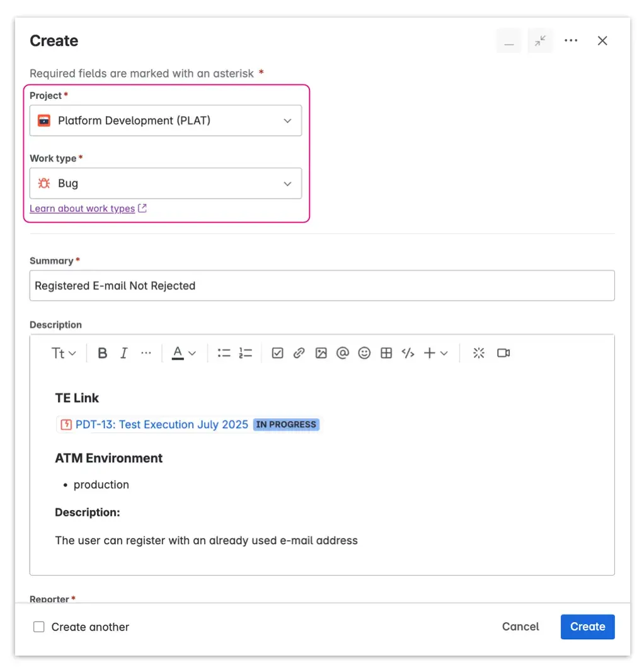Insert a numbered list in the description

point(246,353)
